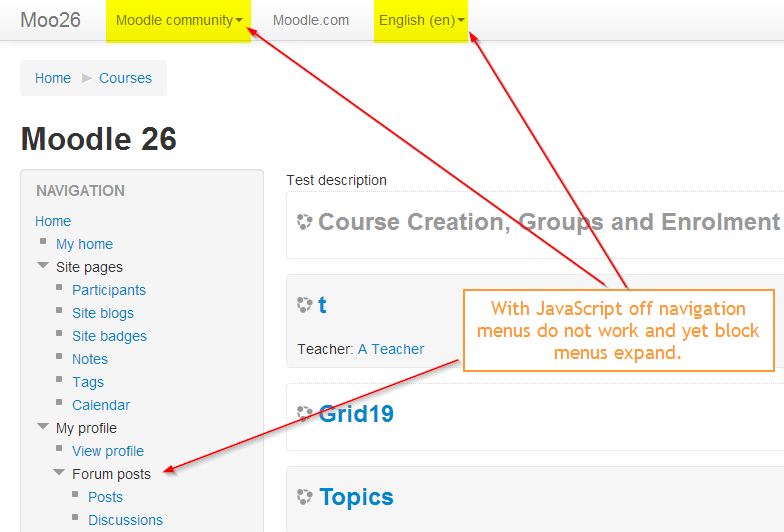Open the Notes navigation link
The height and width of the screenshot is (532, 784).
point(90,359)
